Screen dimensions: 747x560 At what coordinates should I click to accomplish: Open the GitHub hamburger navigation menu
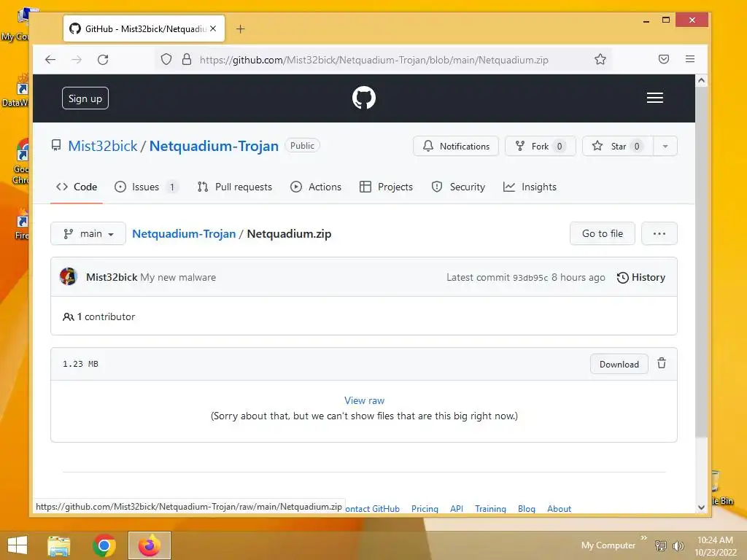654,98
